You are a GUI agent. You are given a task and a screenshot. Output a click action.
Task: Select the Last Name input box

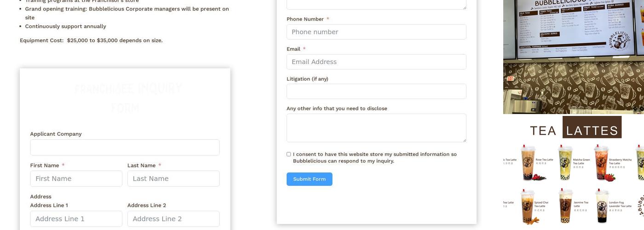pos(173,178)
